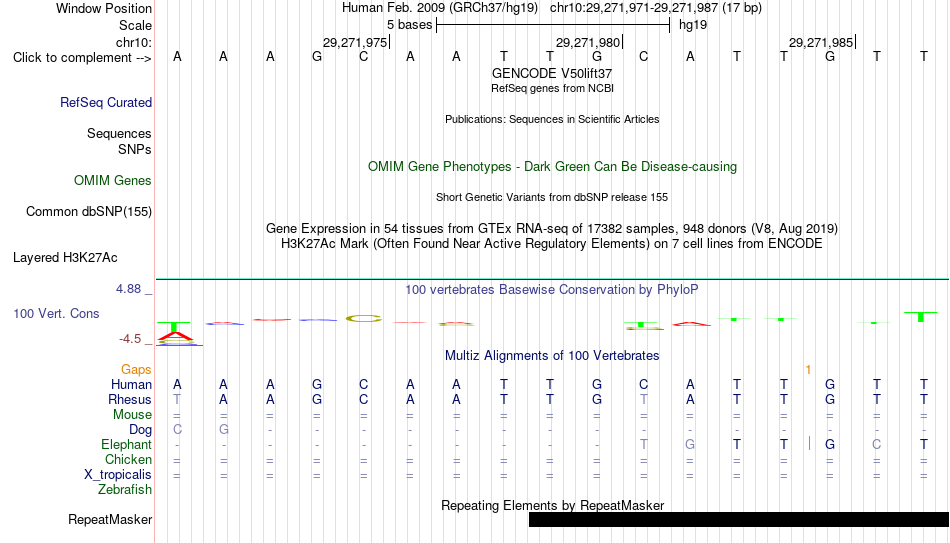Click the chr10: ruler label
The image size is (950, 543).
[x=133, y=42]
